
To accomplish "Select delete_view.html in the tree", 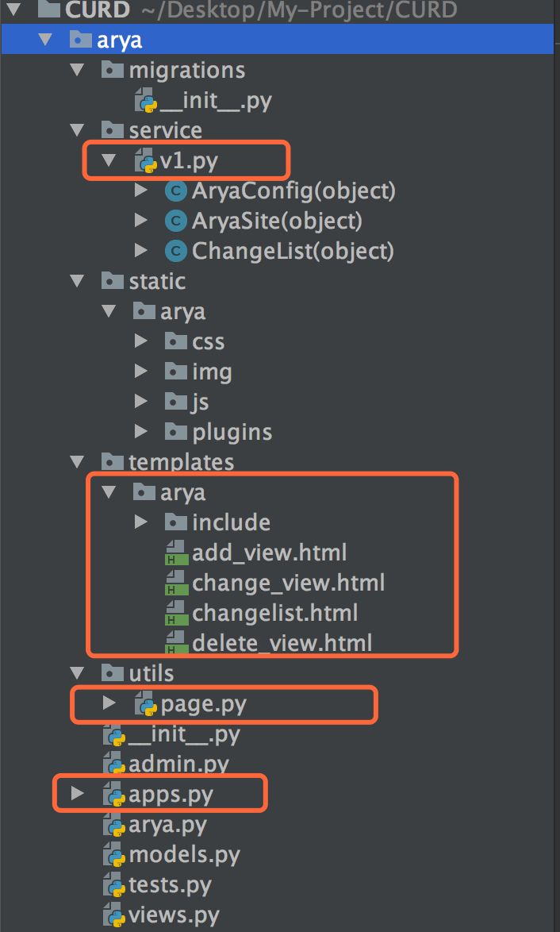I will 282,643.
